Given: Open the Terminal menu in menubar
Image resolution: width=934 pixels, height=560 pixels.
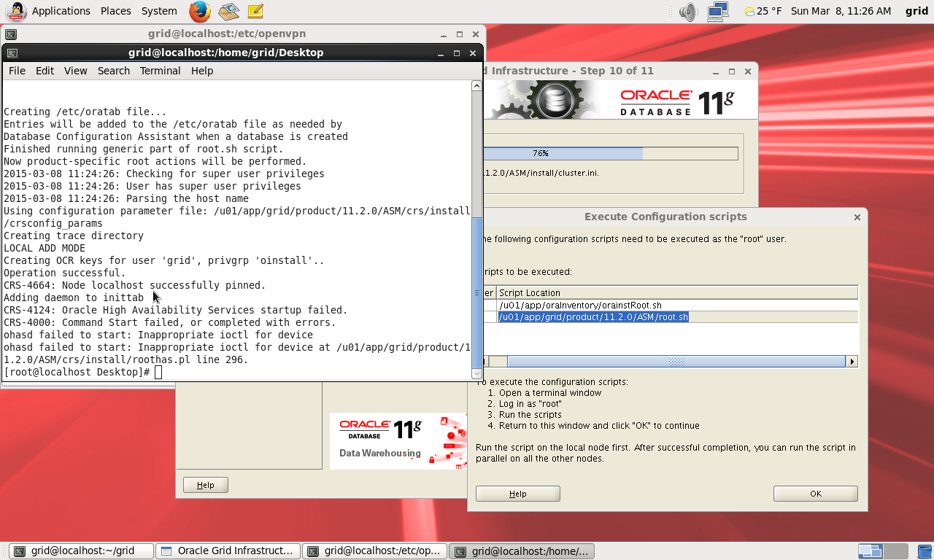Looking at the screenshot, I should point(161,71).
